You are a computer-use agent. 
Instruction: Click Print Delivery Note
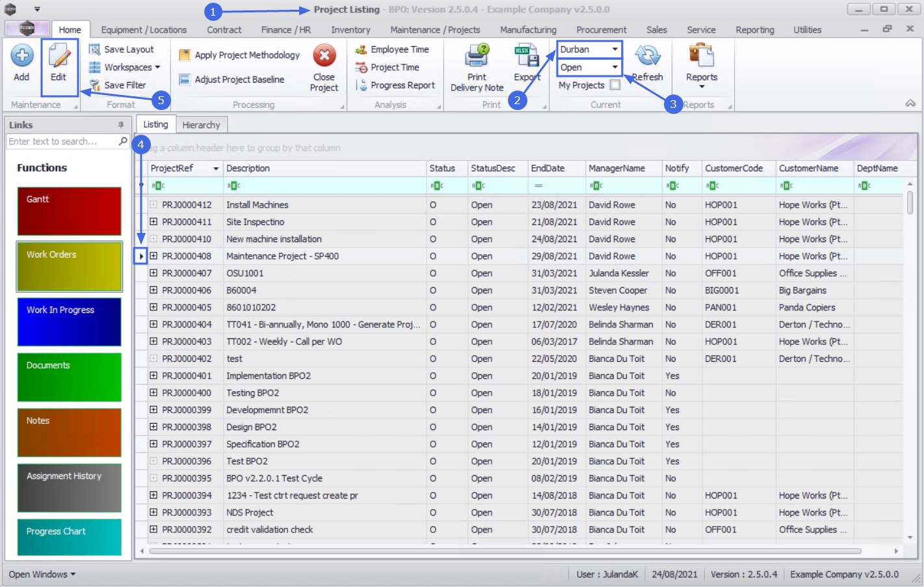click(x=477, y=68)
